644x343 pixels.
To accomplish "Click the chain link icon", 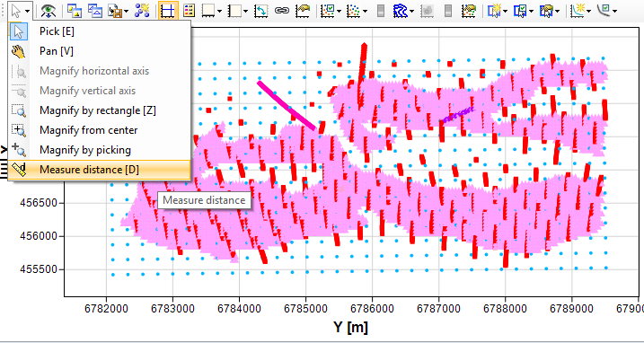I will 282,10.
